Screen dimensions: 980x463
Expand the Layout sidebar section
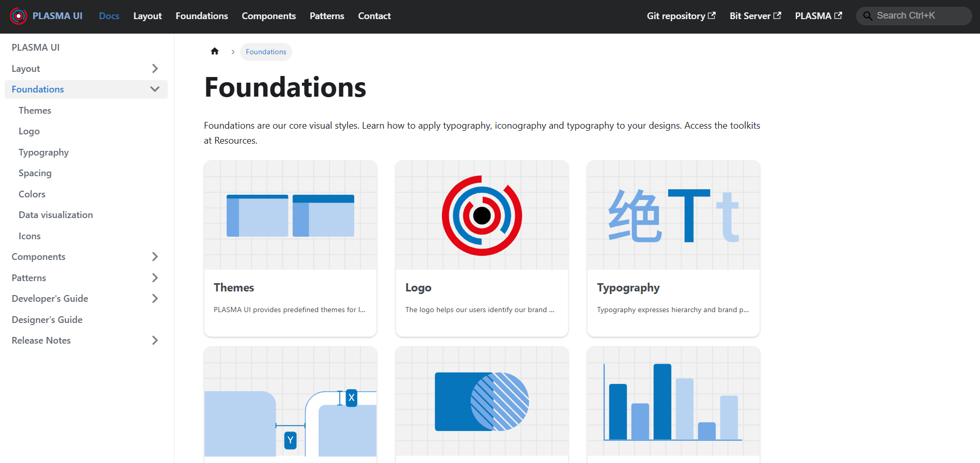tap(155, 68)
